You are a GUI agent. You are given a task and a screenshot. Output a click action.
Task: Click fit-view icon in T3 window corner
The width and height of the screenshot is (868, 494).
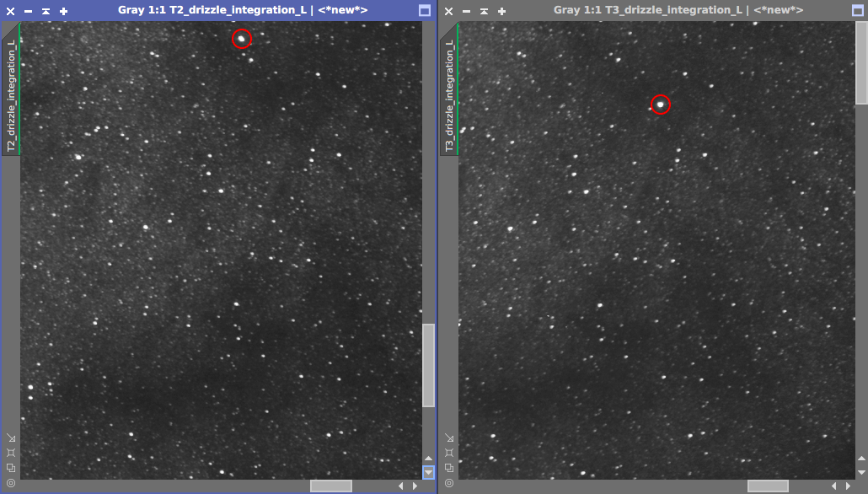coord(449,453)
